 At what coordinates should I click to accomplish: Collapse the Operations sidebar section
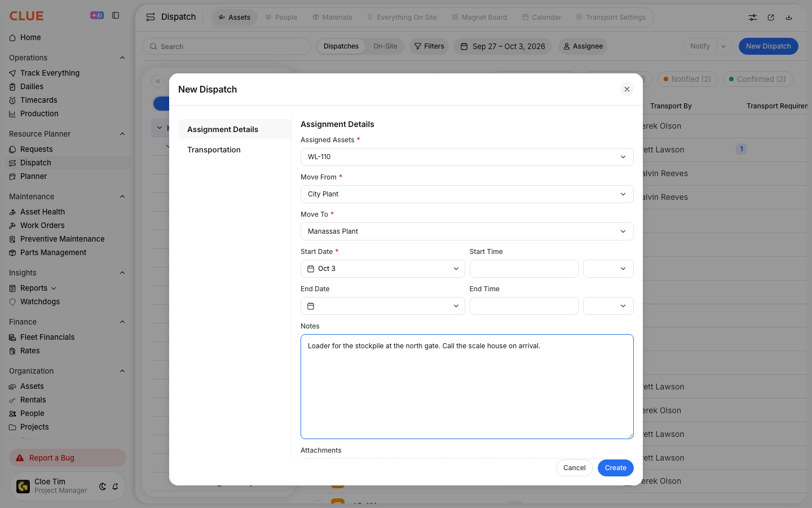click(122, 58)
